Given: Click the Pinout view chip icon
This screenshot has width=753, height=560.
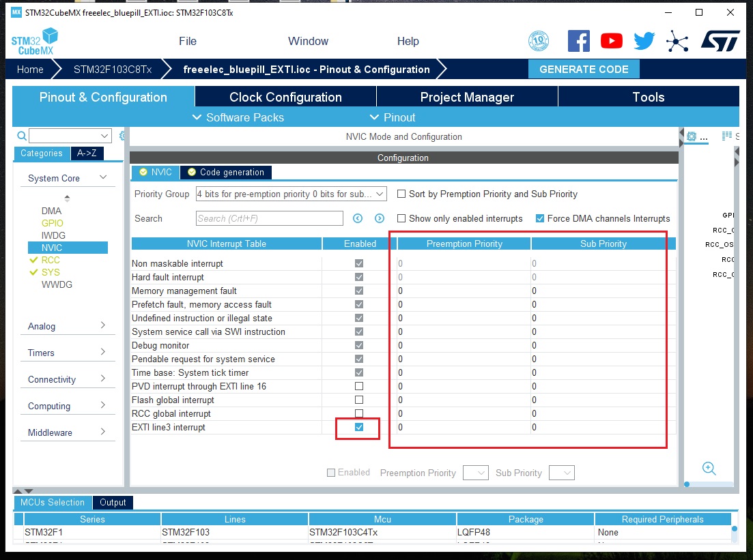Looking at the screenshot, I should (x=692, y=136).
